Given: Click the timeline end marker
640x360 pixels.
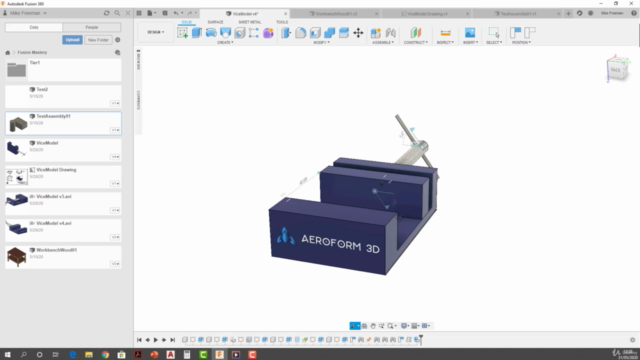Looking at the screenshot, I should pyautogui.click(x=421, y=339).
